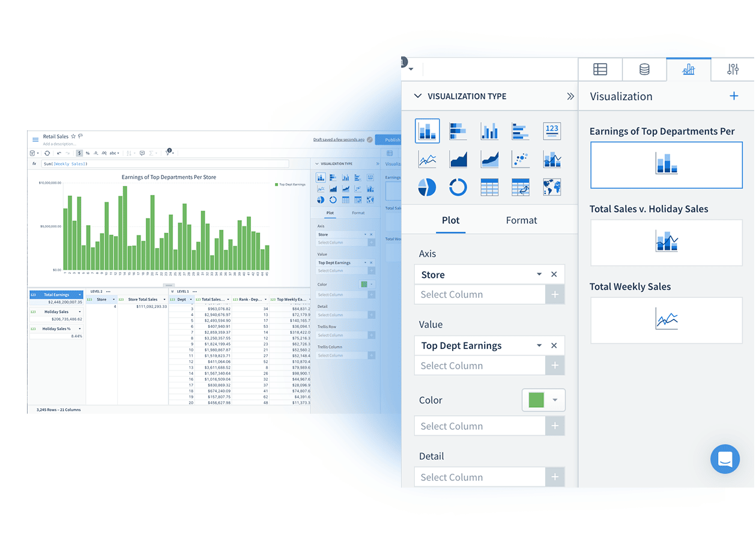756x544 pixels.
Task: Open Earnings of Top Departments visualization thumbnail
Action: pos(667,165)
